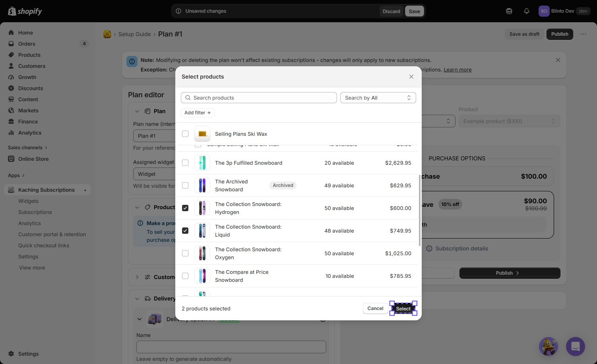The height and width of the screenshot is (364, 597).
Task: Uncheck The Collection Snowboard: Hydrogen
Action: (185, 208)
